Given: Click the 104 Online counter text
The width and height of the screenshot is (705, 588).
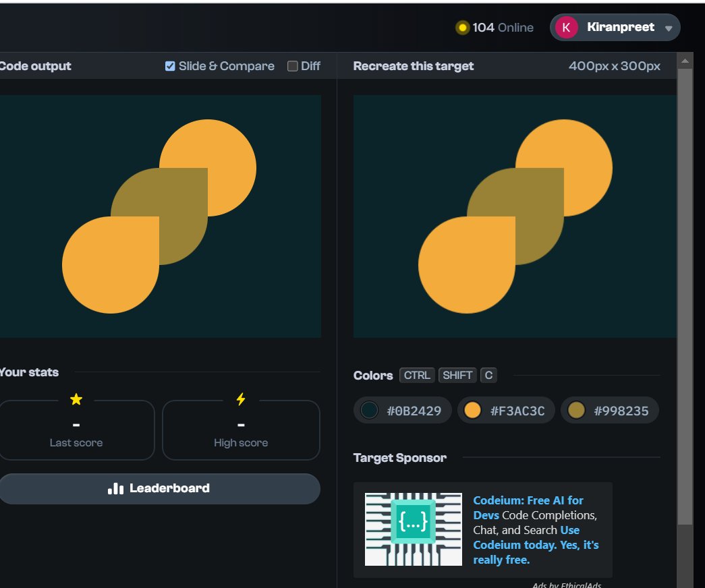Looking at the screenshot, I should [503, 28].
